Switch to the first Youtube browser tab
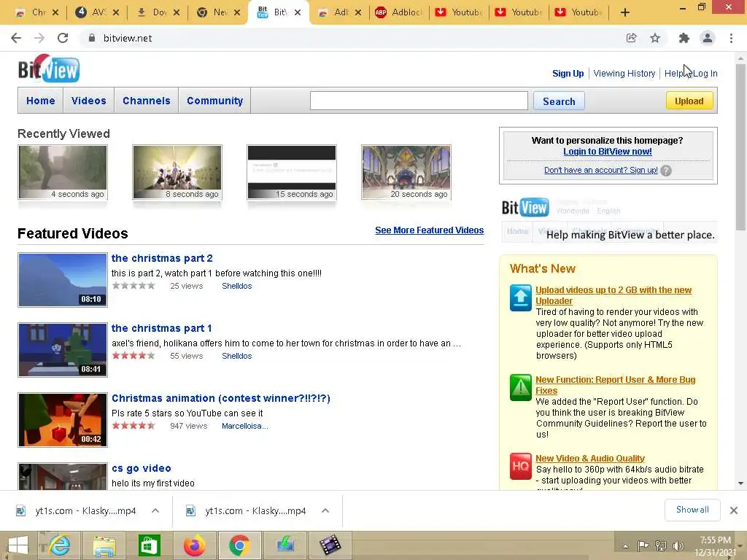This screenshot has width=747, height=560. tap(460, 12)
